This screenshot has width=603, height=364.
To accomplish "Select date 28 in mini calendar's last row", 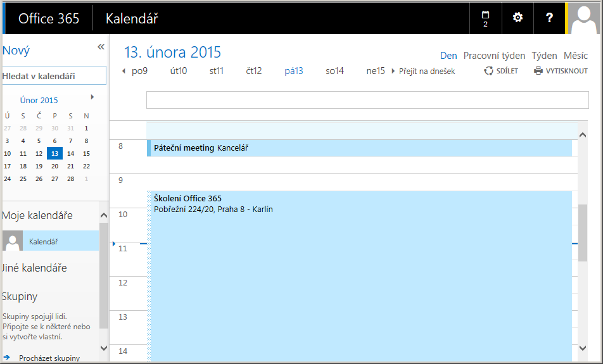I will point(70,179).
